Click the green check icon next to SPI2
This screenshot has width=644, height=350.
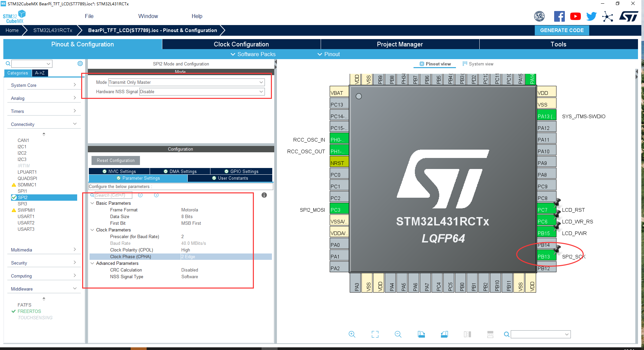[x=14, y=197]
